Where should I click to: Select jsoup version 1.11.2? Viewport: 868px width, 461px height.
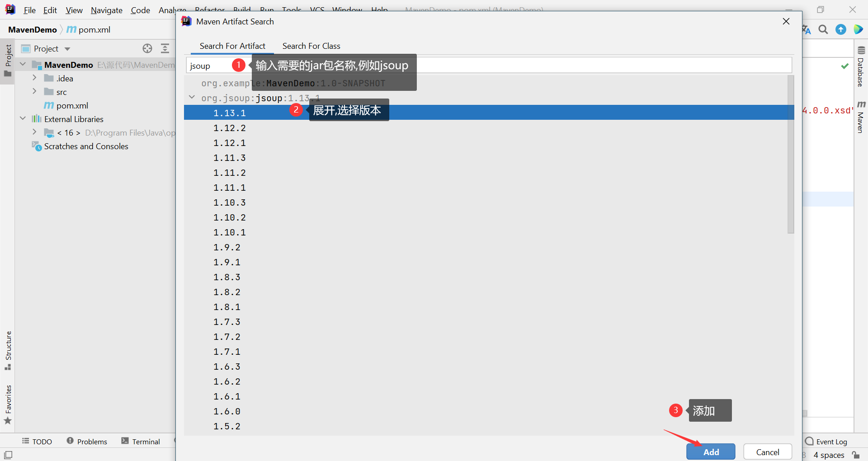[486, 173]
